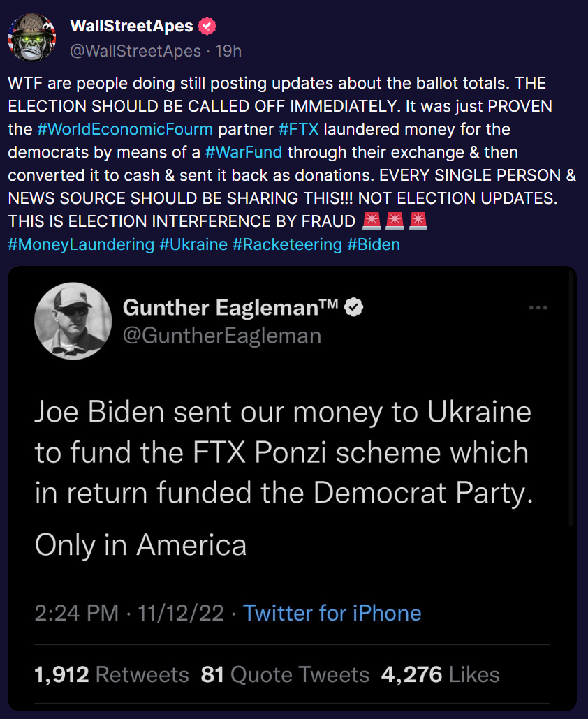Image resolution: width=588 pixels, height=719 pixels.
Task: View the 81 Quote Tweets
Action: pos(285,674)
